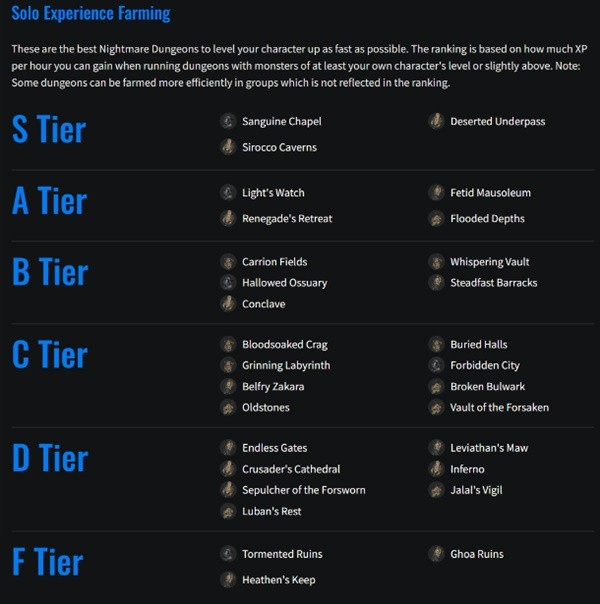This screenshot has width=600, height=604.
Task: Click the Solo Experience Farming heading
Action: point(91,13)
